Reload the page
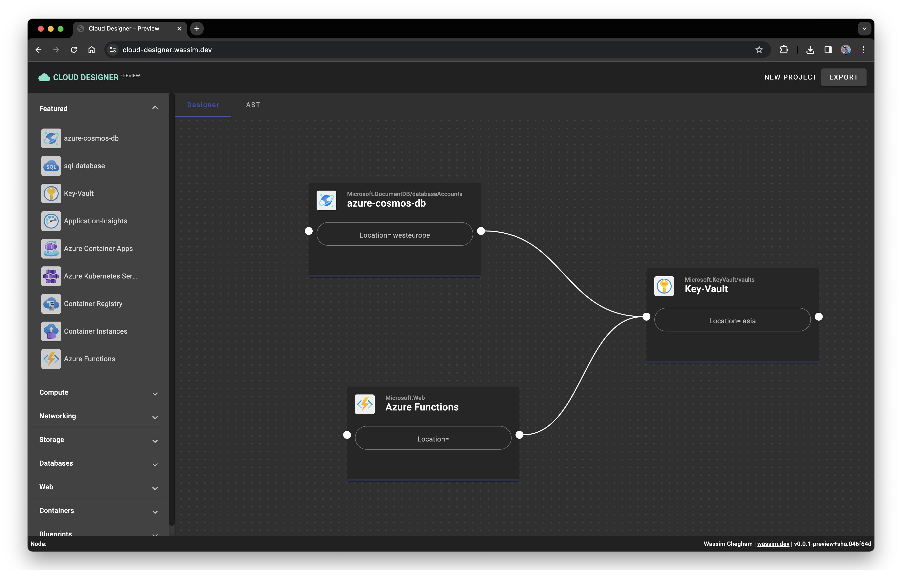The width and height of the screenshot is (902, 588). 74,50
